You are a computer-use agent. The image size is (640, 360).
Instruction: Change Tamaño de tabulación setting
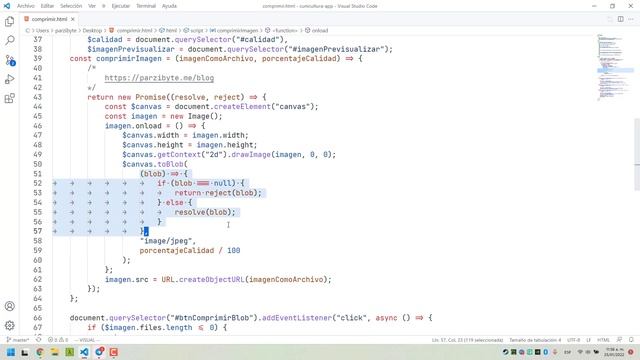(x=535, y=340)
